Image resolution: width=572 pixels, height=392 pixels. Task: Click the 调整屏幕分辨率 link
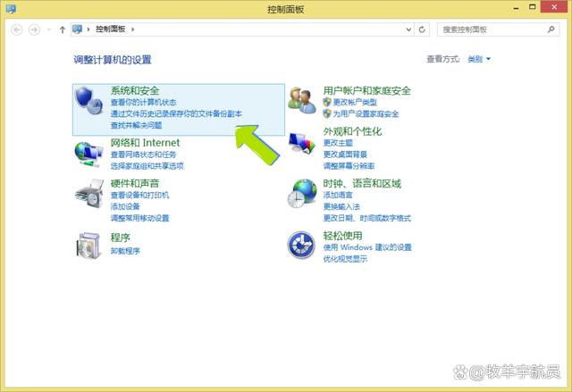[349, 166]
